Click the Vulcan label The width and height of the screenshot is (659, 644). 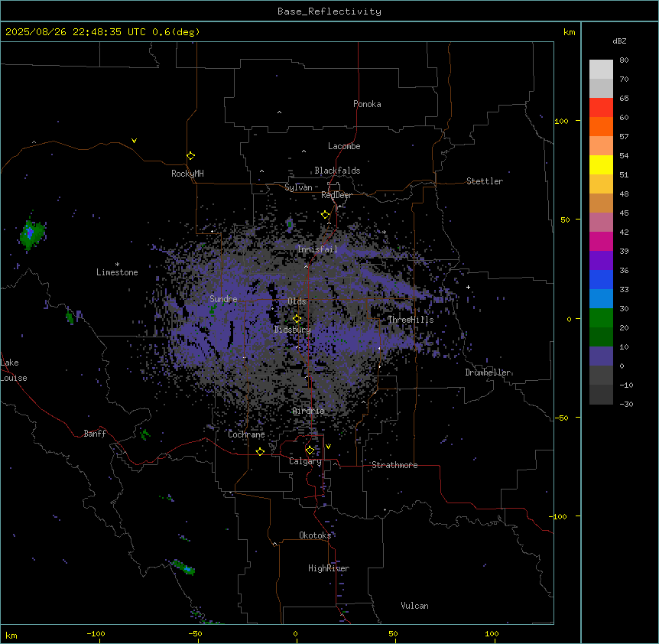point(415,606)
